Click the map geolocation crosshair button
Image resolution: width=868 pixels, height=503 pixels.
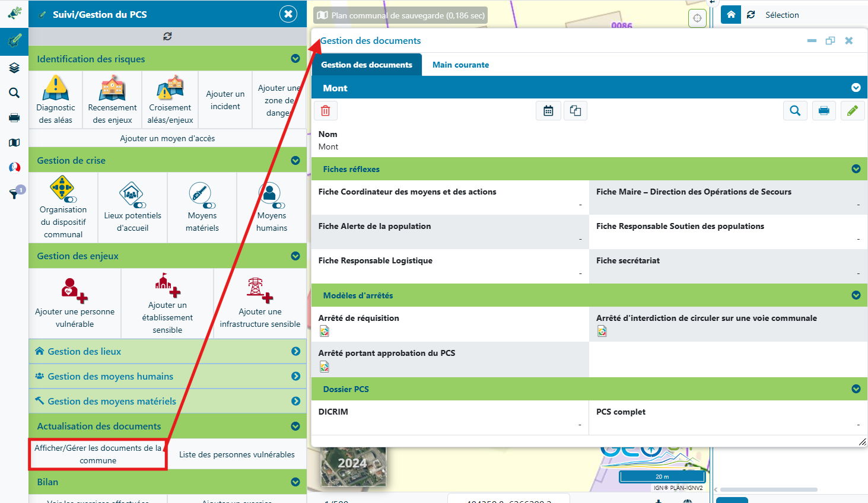pos(698,18)
